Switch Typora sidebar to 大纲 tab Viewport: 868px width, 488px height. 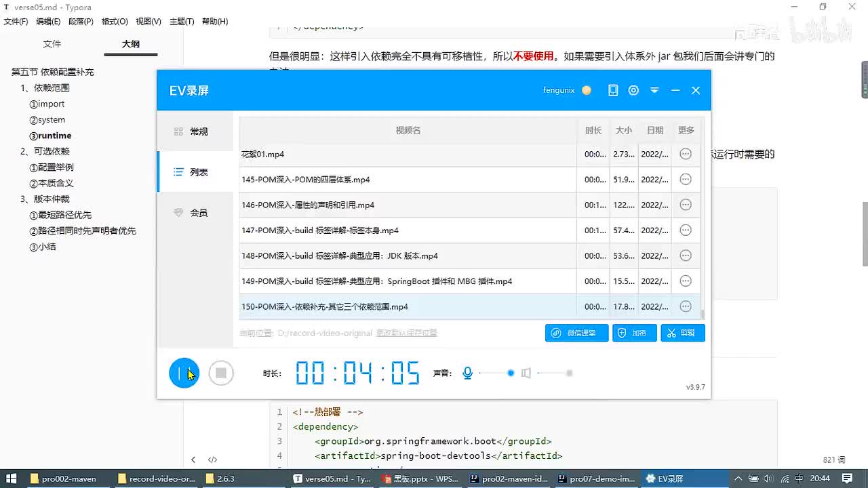[131, 44]
